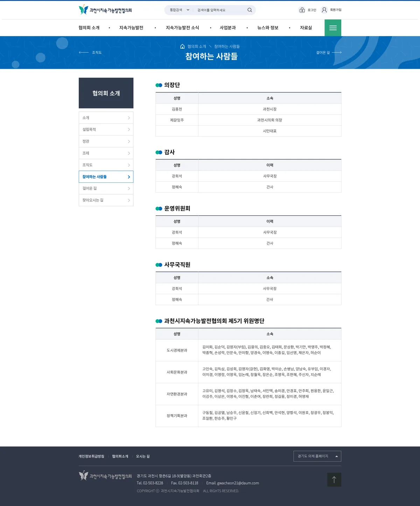
Task: Click the search keyword input field
Action: (x=220, y=10)
